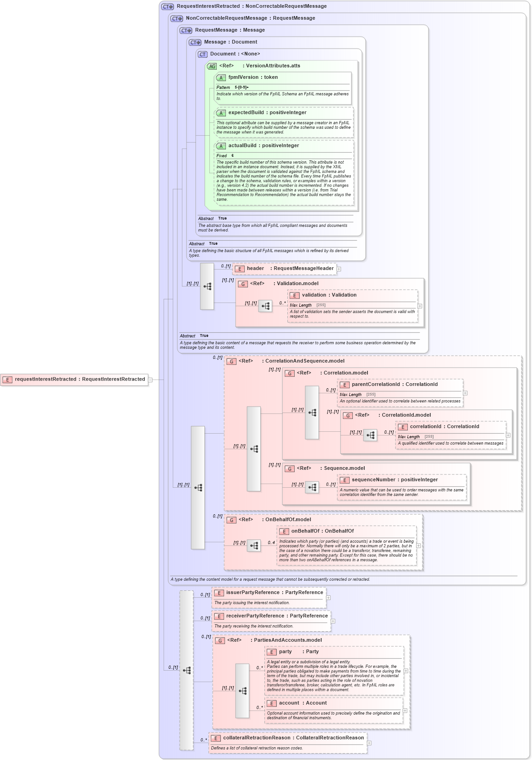This screenshot has height=760, width=532.
Task: Click the CT icon of Document : <None>
Action: (x=203, y=54)
